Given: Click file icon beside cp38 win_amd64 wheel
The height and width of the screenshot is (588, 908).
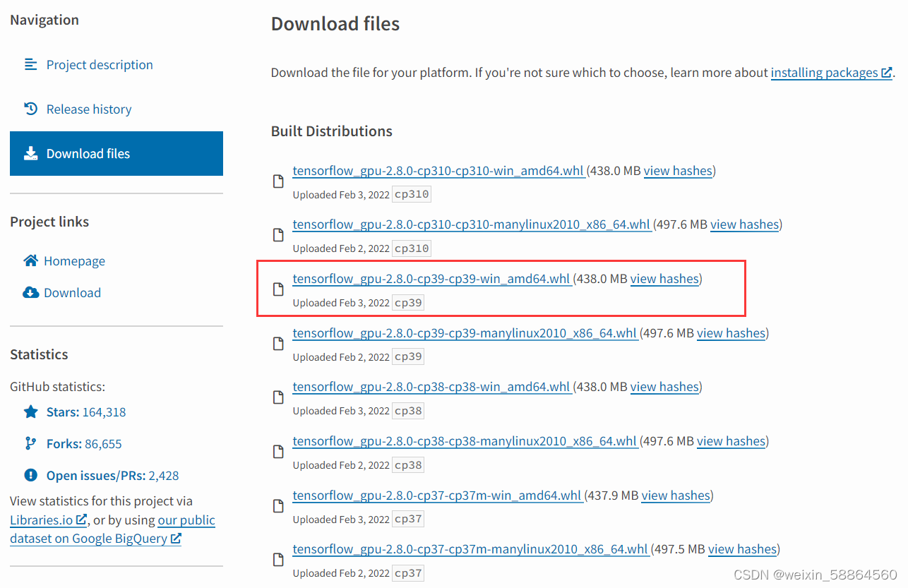Looking at the screenshot, I should [x=278, y=397].
